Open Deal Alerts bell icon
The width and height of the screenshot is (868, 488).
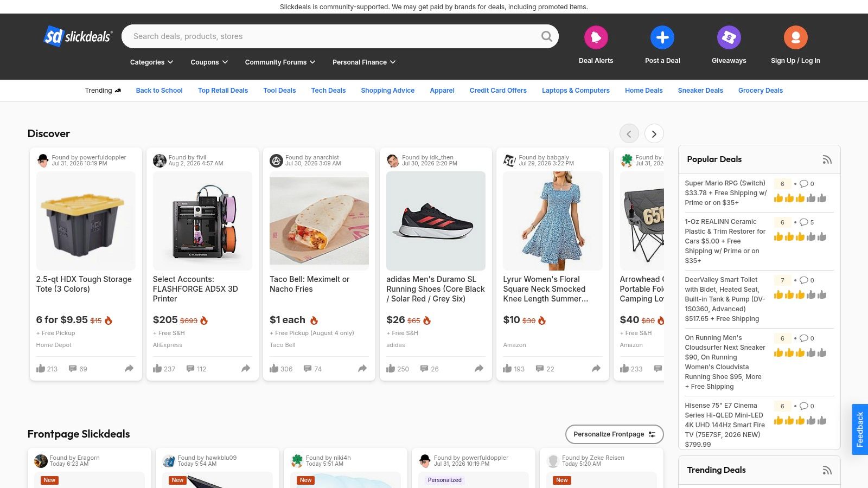(x=596, y=37)
